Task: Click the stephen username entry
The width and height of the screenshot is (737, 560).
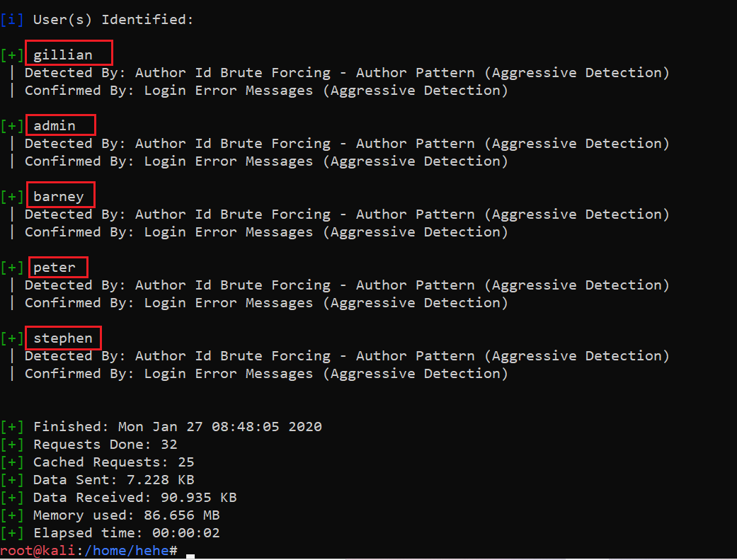Action: point(63,338)
